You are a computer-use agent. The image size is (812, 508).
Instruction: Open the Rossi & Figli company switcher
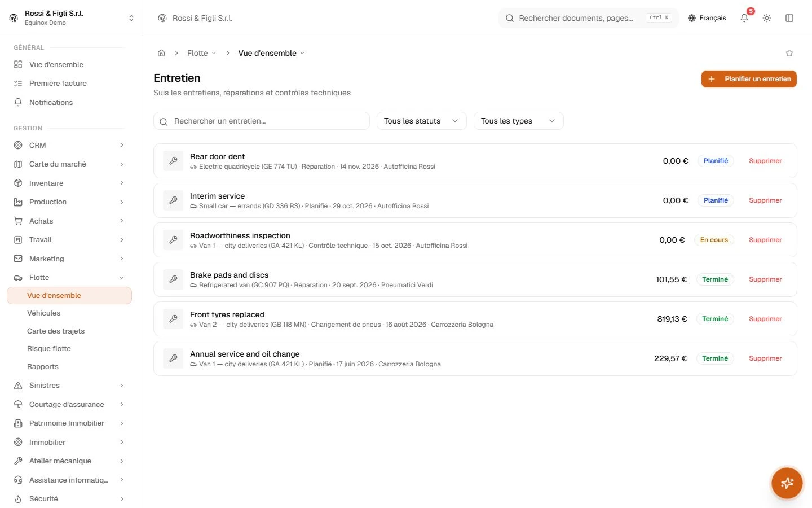72,18
